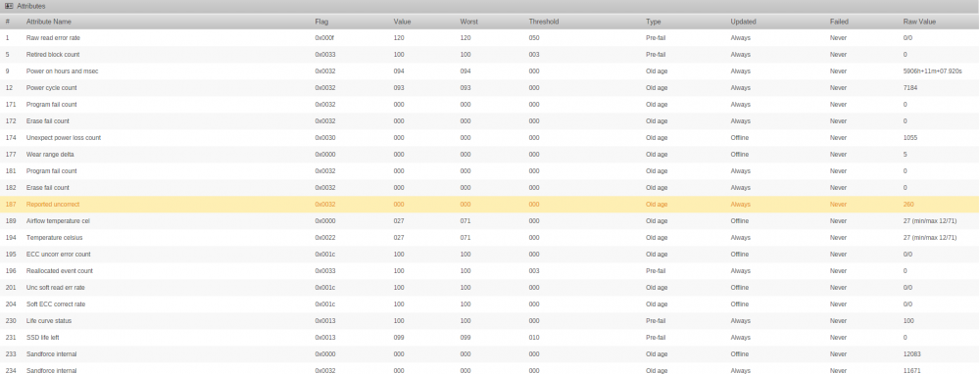Click raw value '5906h+11m+07.920s'
This screenshot has height=374, width=980.
pyautogui.click(x=933, y=71)
